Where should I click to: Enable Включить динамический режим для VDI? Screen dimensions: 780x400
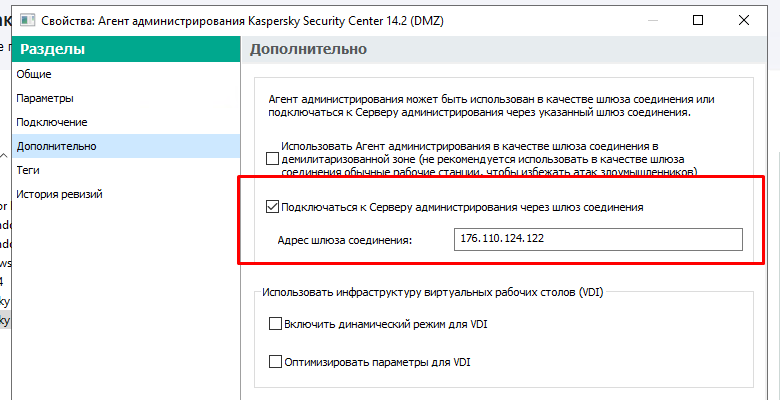pyautogui.click(x=275, y=325)
